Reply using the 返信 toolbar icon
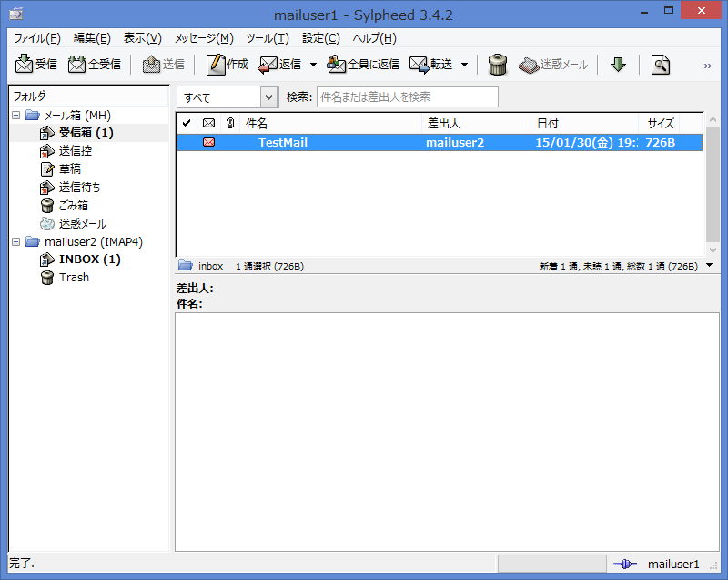 [x=280, y=64]
